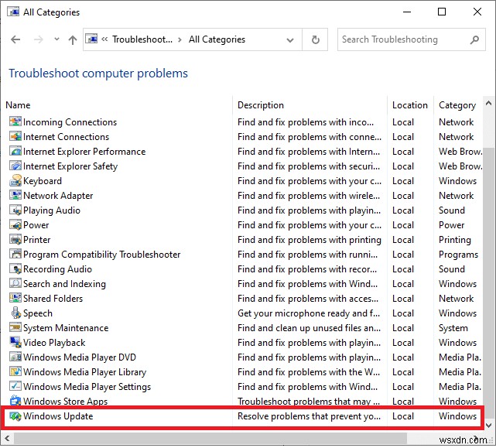
Task: Click the Keyboard troubleshooter icon
Action: (15, 180)
